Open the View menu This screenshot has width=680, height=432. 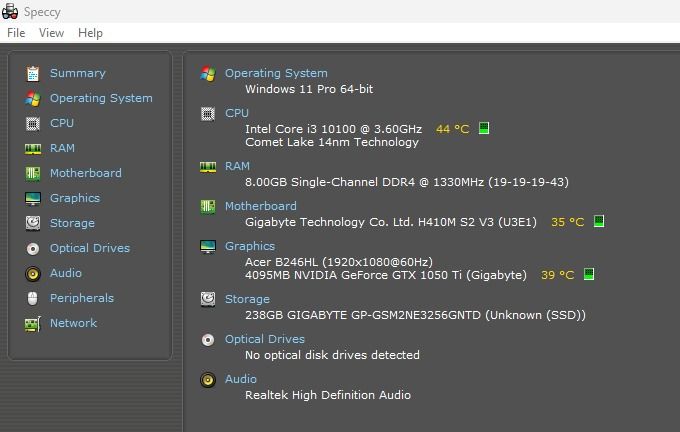pos(51,33)
